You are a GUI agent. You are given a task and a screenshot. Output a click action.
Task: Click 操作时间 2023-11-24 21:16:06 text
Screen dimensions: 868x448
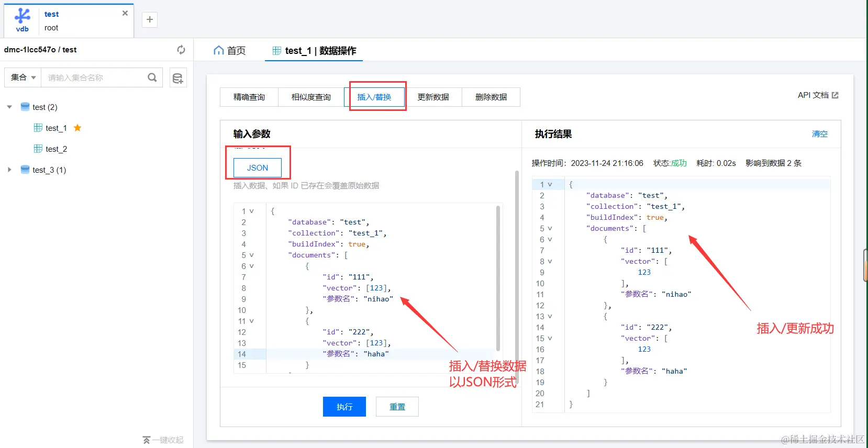point(587,163)
